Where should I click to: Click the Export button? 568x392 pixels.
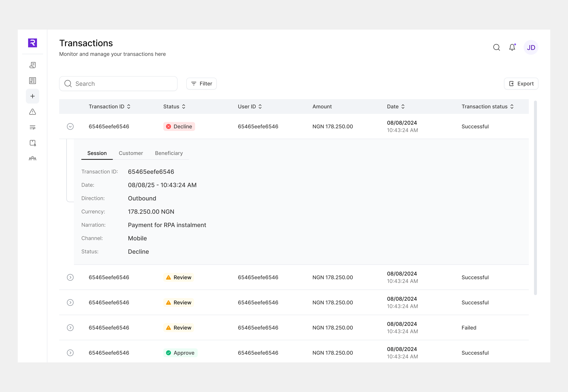521,84
